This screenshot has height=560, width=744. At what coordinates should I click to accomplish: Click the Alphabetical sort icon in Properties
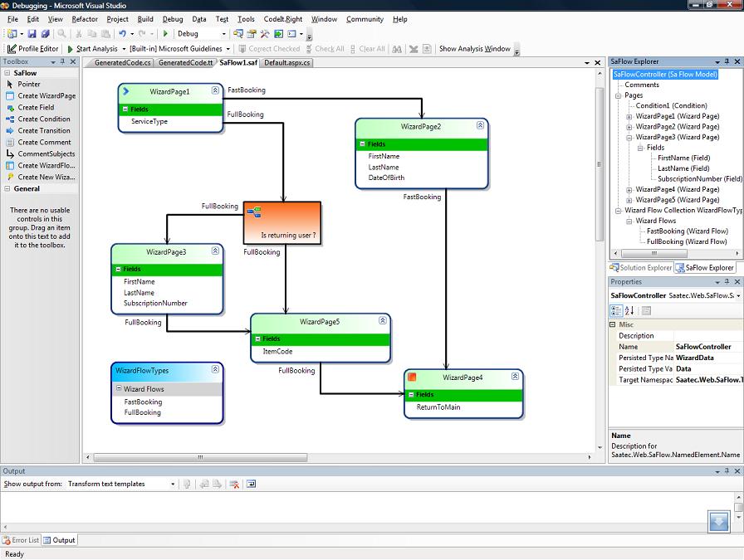point(629,310)
